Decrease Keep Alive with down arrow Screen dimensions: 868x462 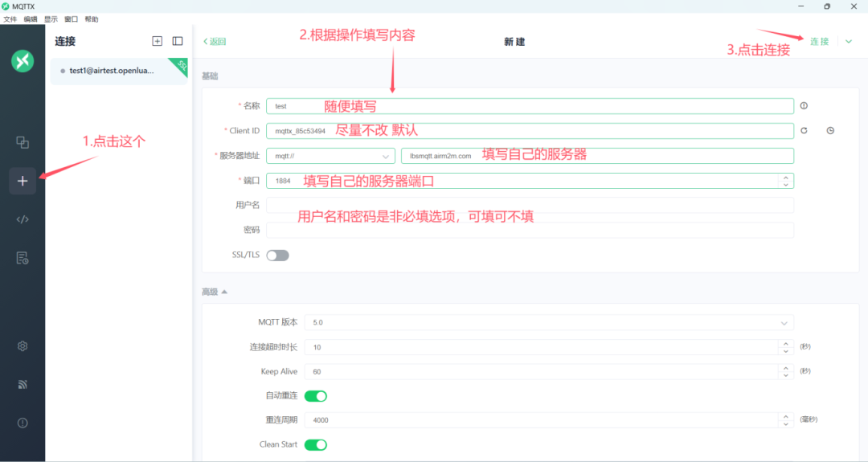tap(785, 375)
